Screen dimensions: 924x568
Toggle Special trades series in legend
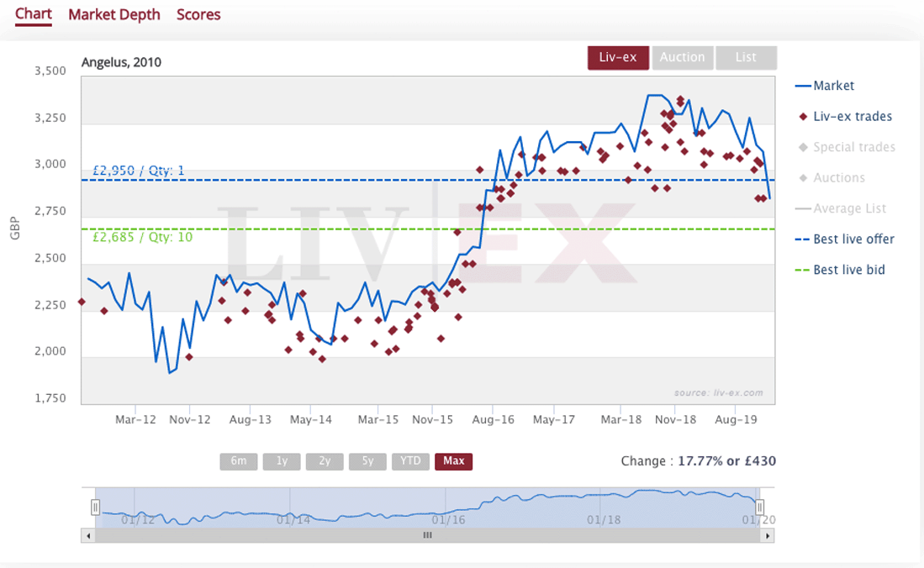coord(847,147)
